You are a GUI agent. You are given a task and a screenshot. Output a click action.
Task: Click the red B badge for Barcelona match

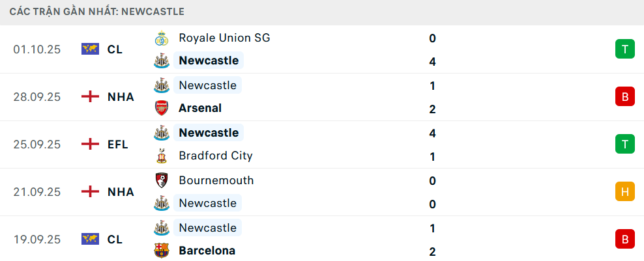pos(624,240)
